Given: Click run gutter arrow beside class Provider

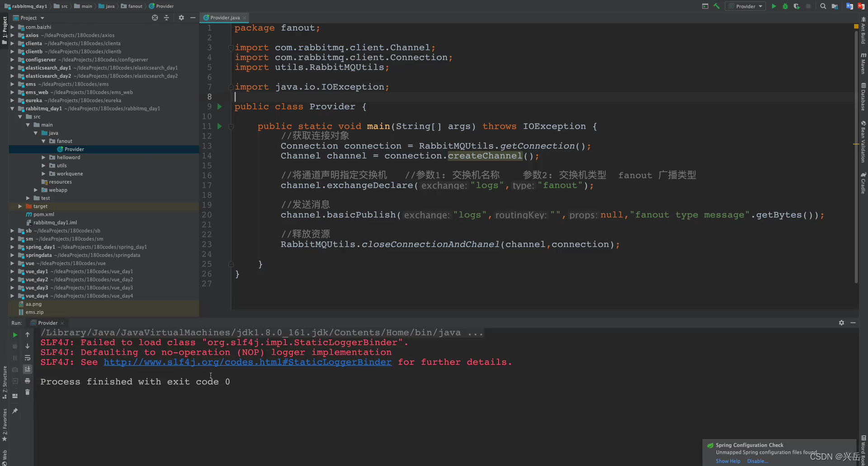Looking at the screenshot, I should (220, 107).
